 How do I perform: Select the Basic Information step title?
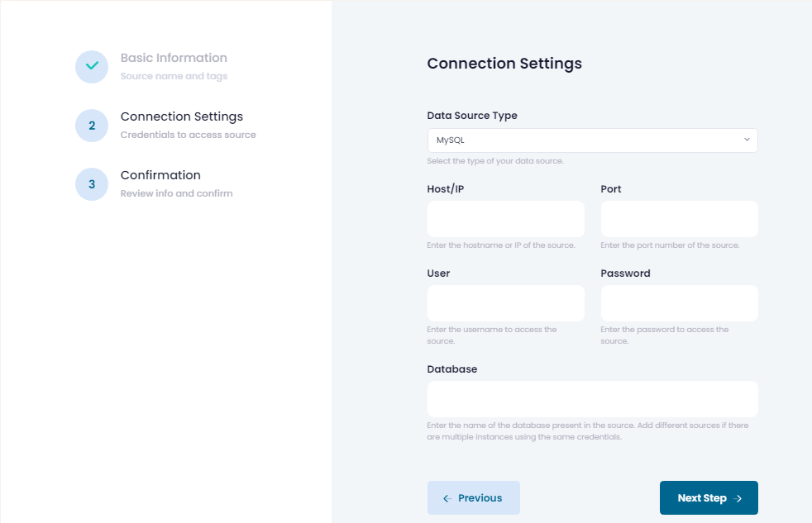coord(174,58)
